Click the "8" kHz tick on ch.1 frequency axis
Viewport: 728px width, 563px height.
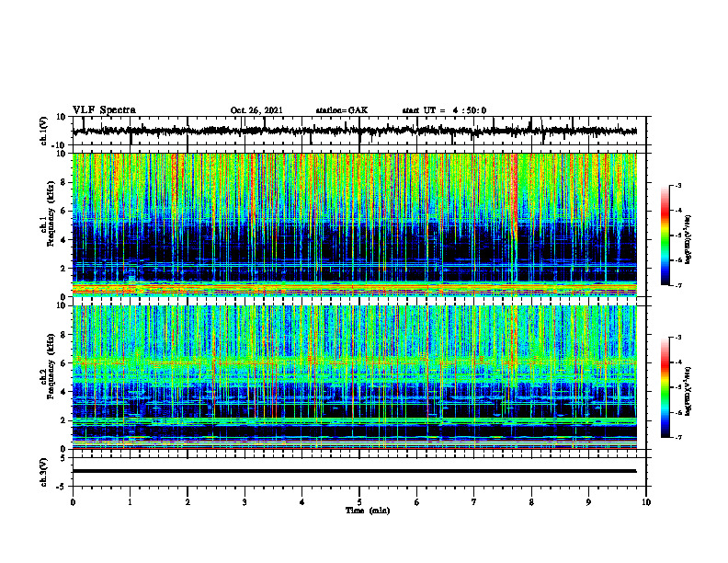64,182
